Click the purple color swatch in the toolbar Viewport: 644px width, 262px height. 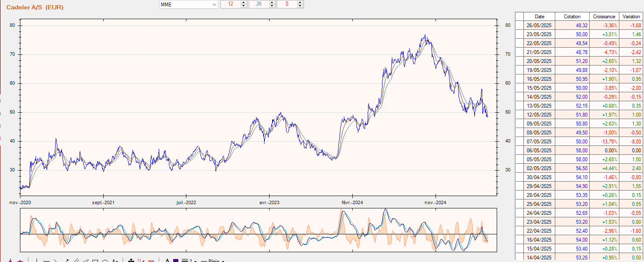coord(176,260)
